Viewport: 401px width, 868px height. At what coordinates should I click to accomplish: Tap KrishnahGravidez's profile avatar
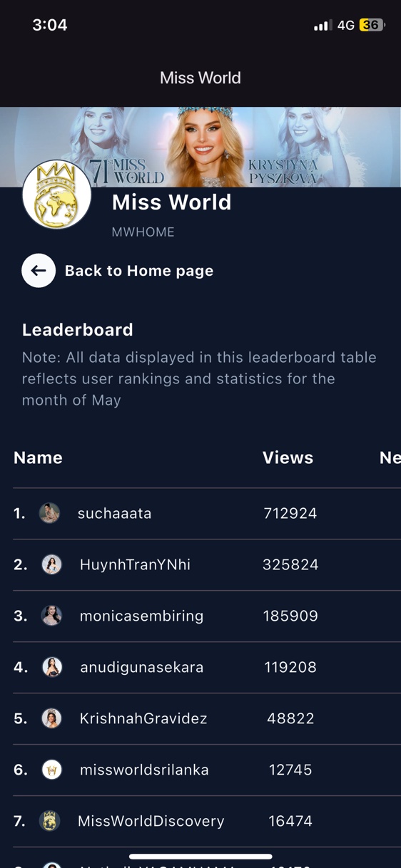click(x=52, y=718)
